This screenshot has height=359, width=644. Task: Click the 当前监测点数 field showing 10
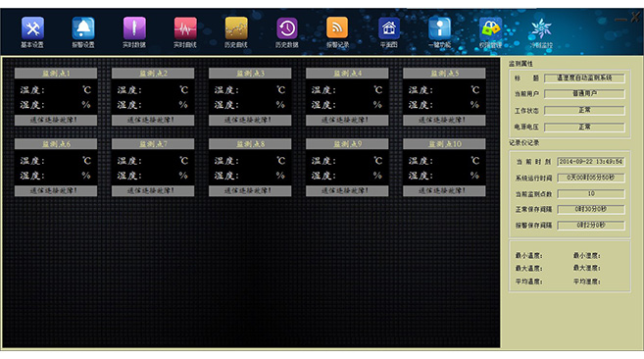point(591,193)
